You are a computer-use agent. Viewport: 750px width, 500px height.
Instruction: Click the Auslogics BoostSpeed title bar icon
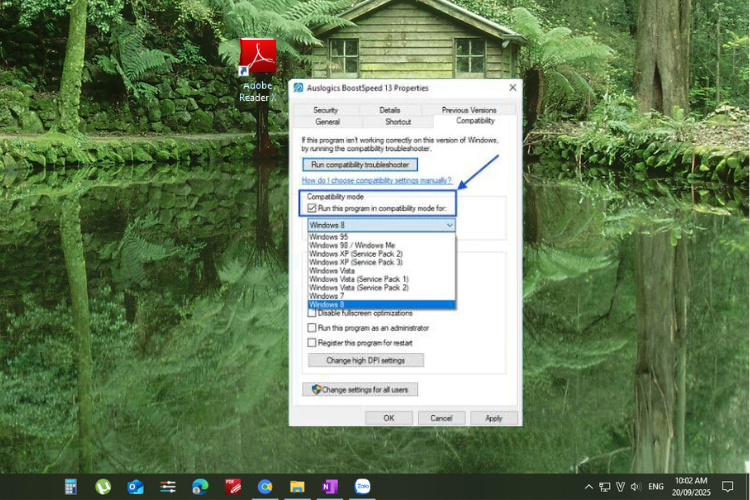click(x=298, y=88)
